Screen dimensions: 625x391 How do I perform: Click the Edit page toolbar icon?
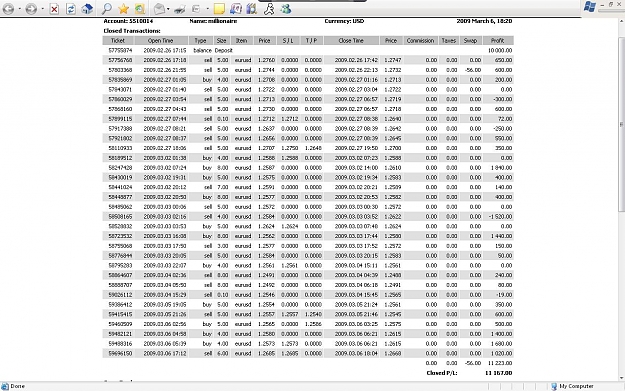[x=196, y=9]
